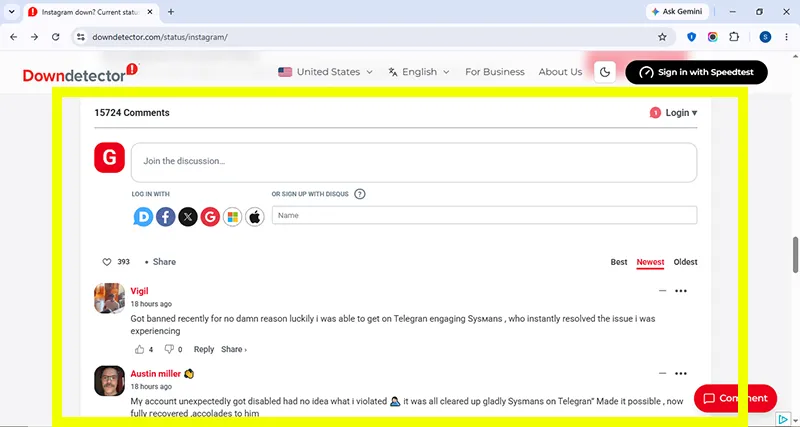Viewport: 800px width, 427px height.
Task: Log in with Disqus icon
Action: click(143, 217)
